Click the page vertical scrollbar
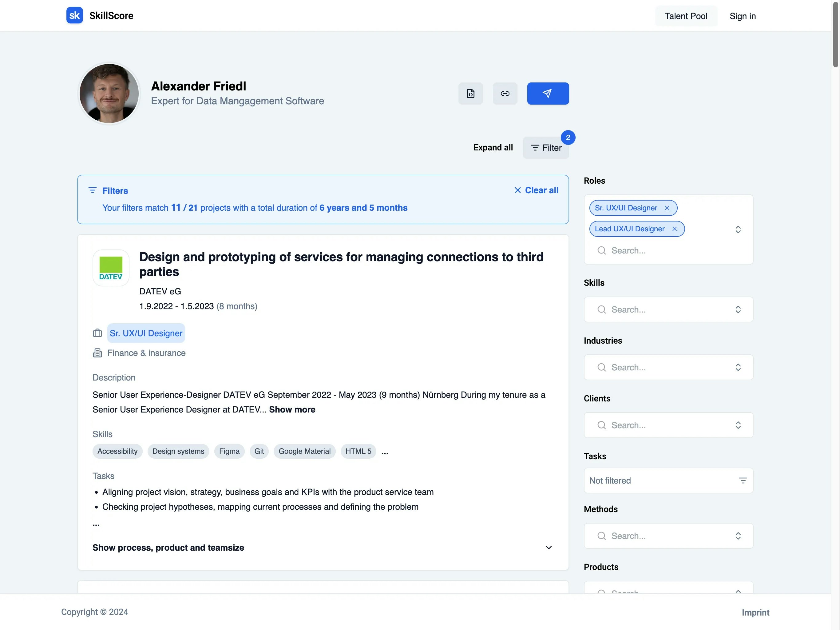 click(x=835, y=34)
